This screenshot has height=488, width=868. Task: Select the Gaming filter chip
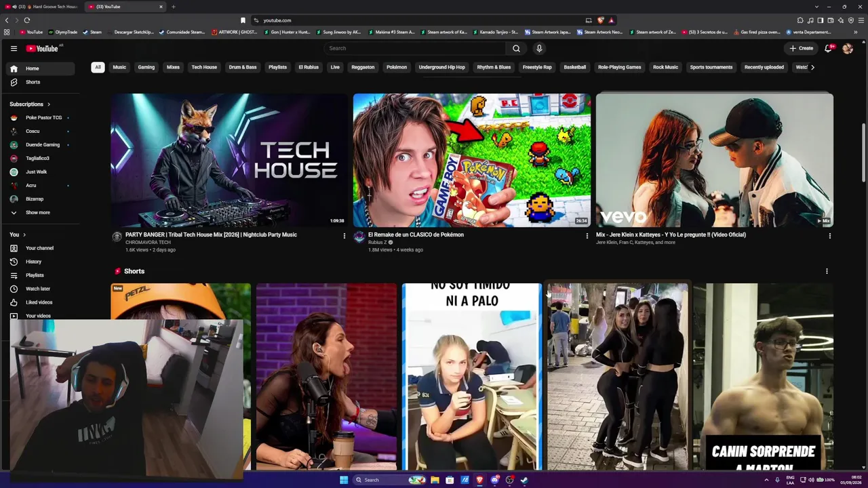tap(146, 67)
